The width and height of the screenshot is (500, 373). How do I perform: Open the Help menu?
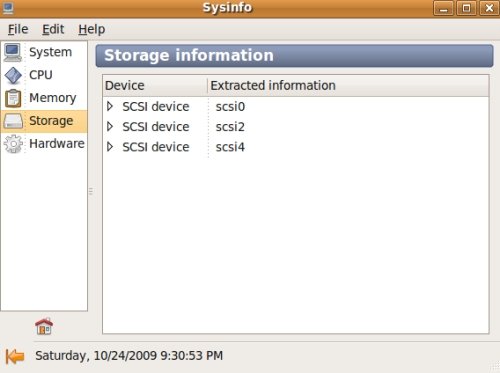tap(92, 29)
